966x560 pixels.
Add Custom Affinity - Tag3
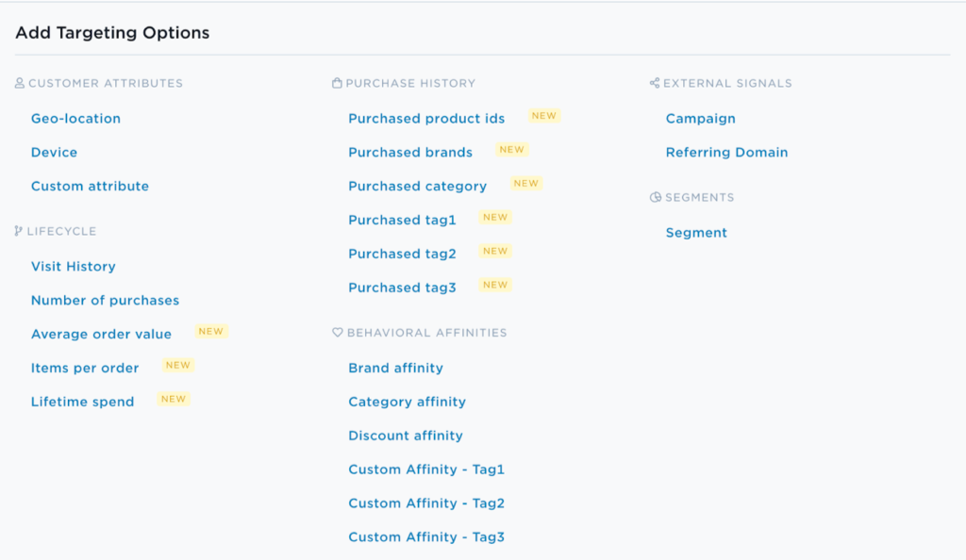click(x=426, y=537)
